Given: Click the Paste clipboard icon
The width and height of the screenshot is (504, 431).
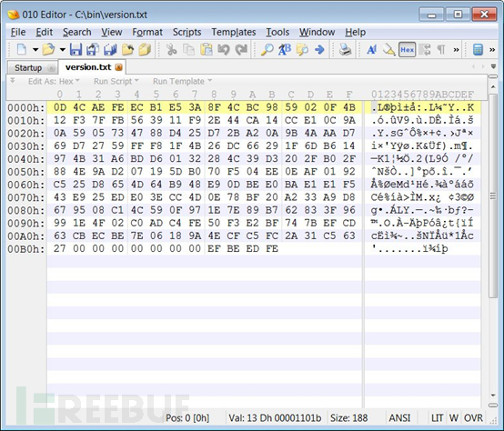Looking at the screenshot, I should click(x=206, y=49).
